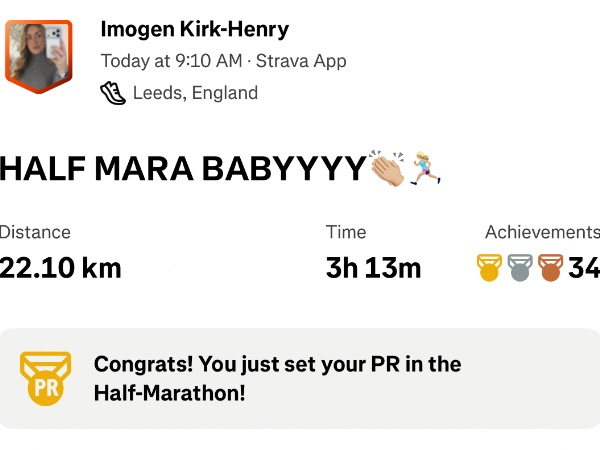The height and width of the screenshot is (450, 600).
Task: Click the gold medal achievement icon
Action: (x=489, y=268)
